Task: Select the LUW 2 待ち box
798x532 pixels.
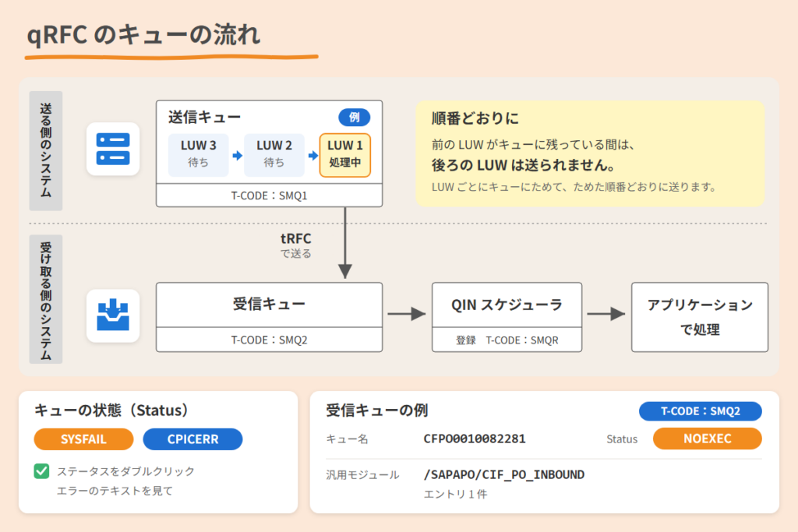Action: point(274,155)
